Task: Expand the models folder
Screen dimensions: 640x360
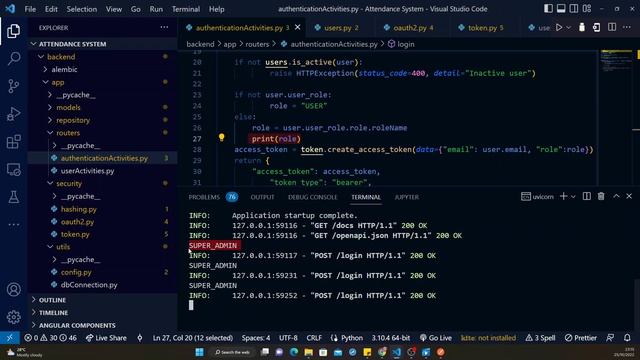Action: click(x=102, y=107)
